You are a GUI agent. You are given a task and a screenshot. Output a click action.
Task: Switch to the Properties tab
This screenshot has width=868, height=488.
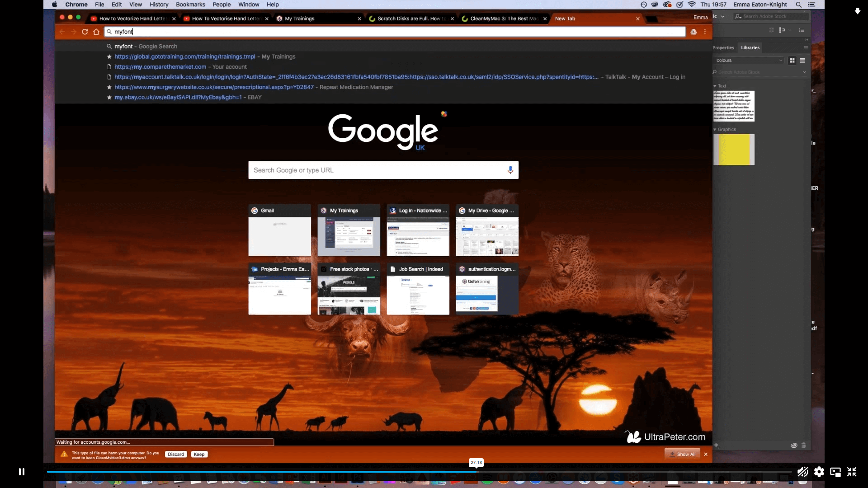(723, 48)
